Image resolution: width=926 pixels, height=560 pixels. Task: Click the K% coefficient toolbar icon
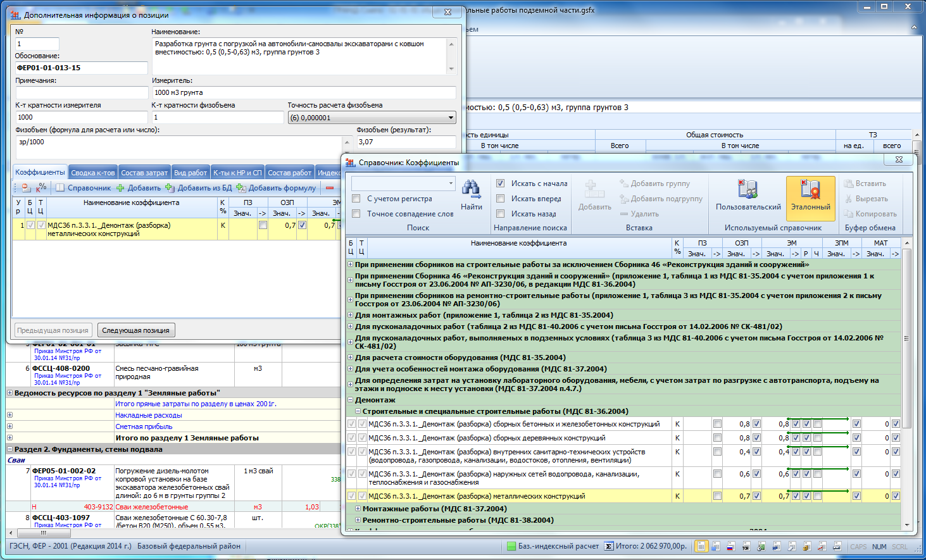tap(41, 188)
